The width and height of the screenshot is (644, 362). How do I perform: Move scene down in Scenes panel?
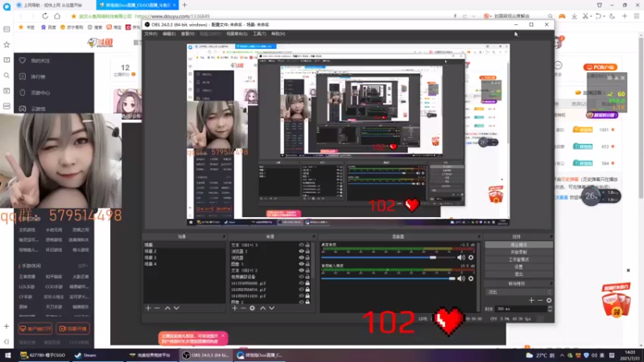[x=176, y=308]
